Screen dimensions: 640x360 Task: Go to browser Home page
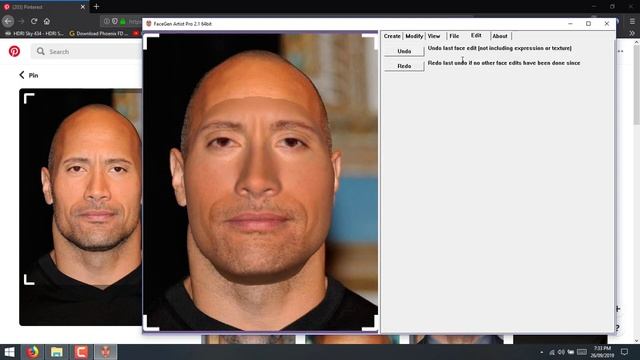click(47, 21)
